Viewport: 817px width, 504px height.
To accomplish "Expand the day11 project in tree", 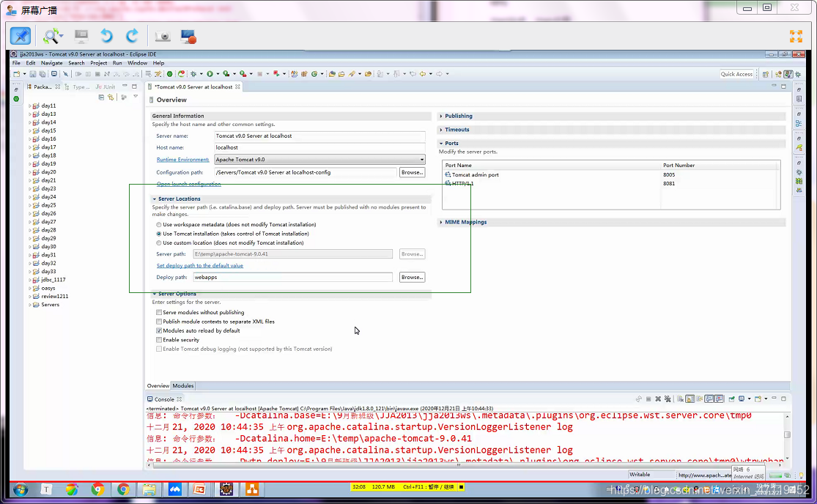I will click(30, 105).
